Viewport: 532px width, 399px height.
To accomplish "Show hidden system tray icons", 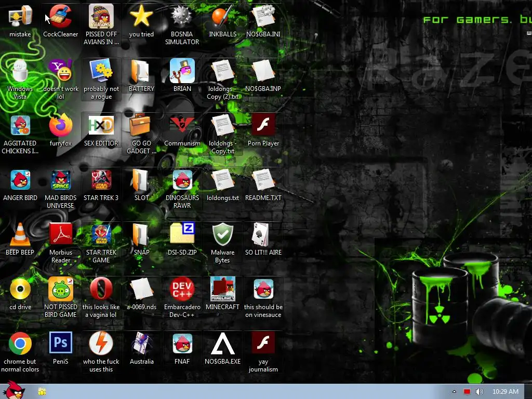I will (x=454, y=392).
